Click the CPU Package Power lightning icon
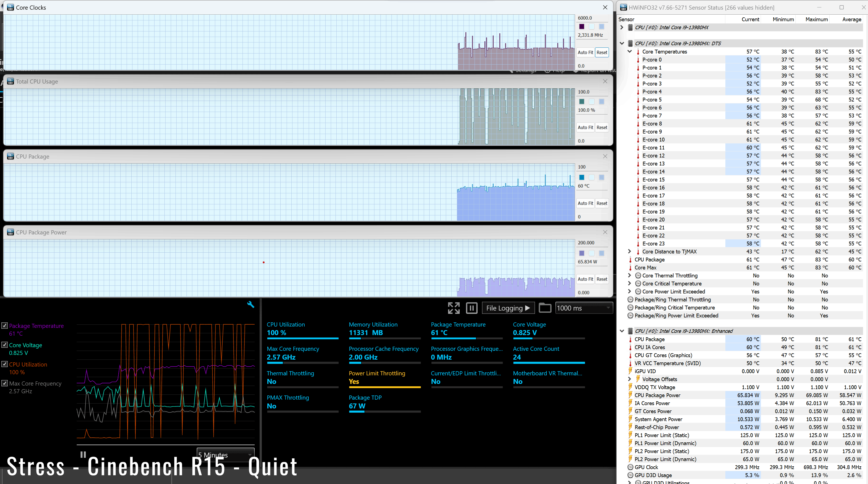The width and height of the screenshot is (868, 484). (630, 395)
